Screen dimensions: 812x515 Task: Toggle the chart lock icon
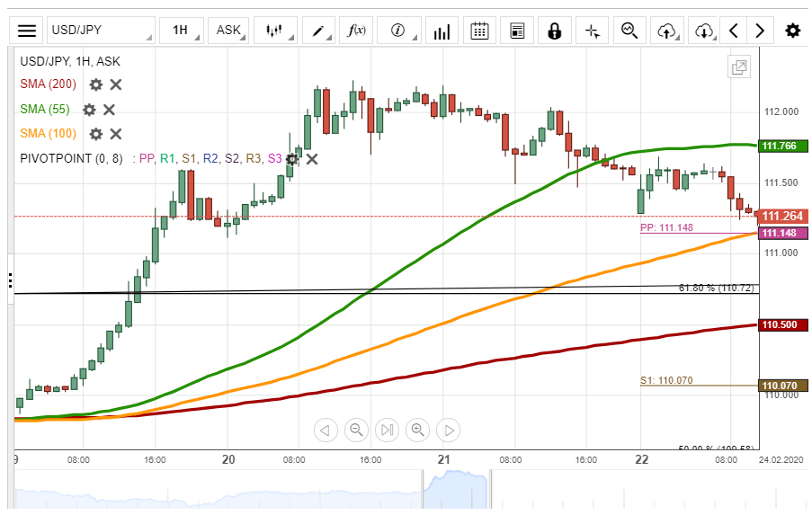[554, 31]
